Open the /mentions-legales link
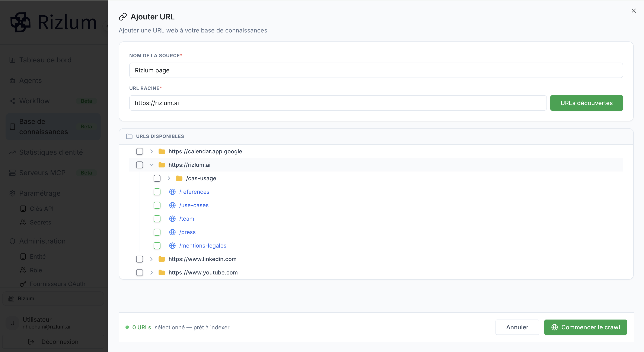 click(x=203, y=246)
